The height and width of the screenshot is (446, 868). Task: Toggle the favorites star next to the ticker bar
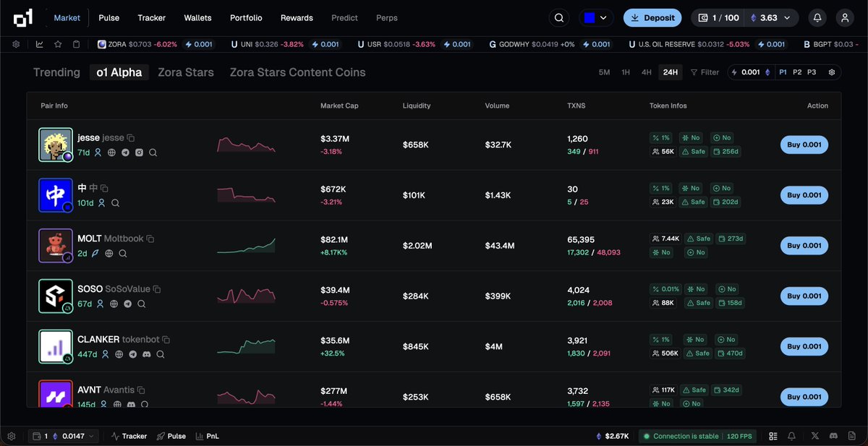click(x=59, y=44)
